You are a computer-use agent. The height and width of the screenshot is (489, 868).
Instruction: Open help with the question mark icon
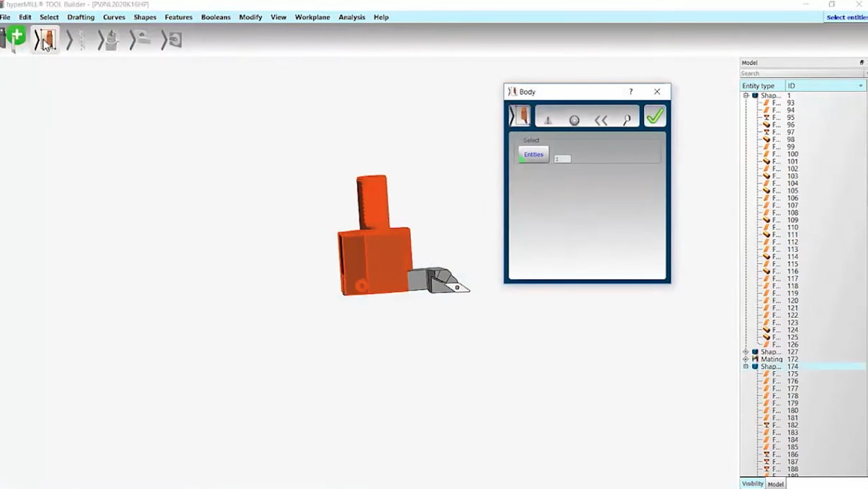[x=631, y=91]
